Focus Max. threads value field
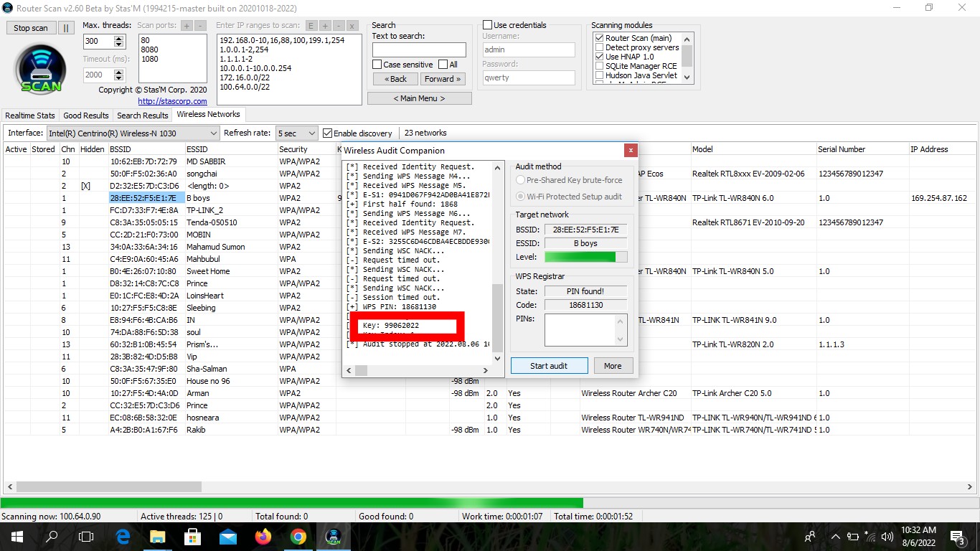The image size is (980, 551). click(98, 42)
